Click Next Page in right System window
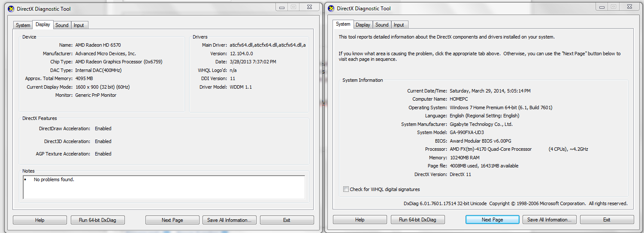Viewport: 644px width, 233px height. [493, 220]
